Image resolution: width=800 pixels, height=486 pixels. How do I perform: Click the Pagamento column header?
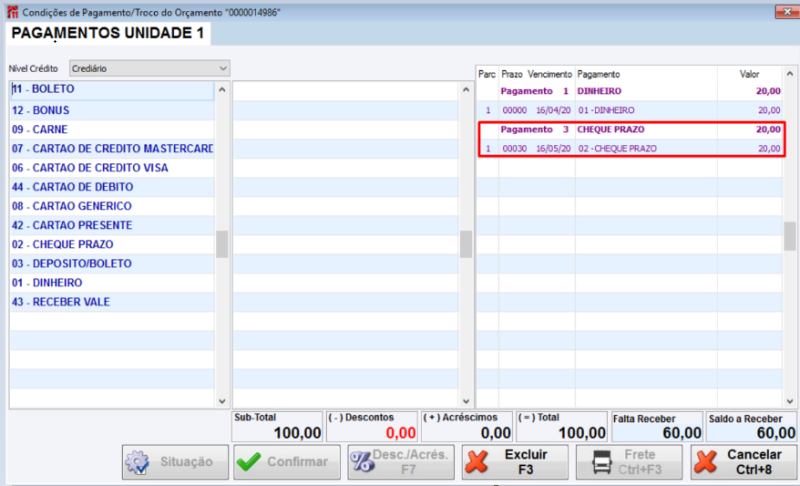click(598, 74)
